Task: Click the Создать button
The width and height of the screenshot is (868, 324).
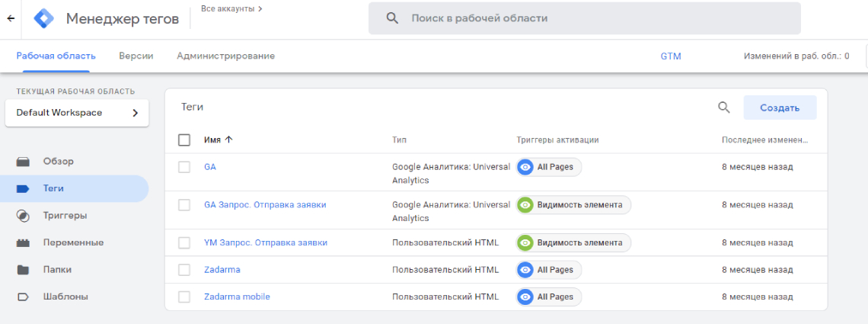Action: (x=780, y=107)
